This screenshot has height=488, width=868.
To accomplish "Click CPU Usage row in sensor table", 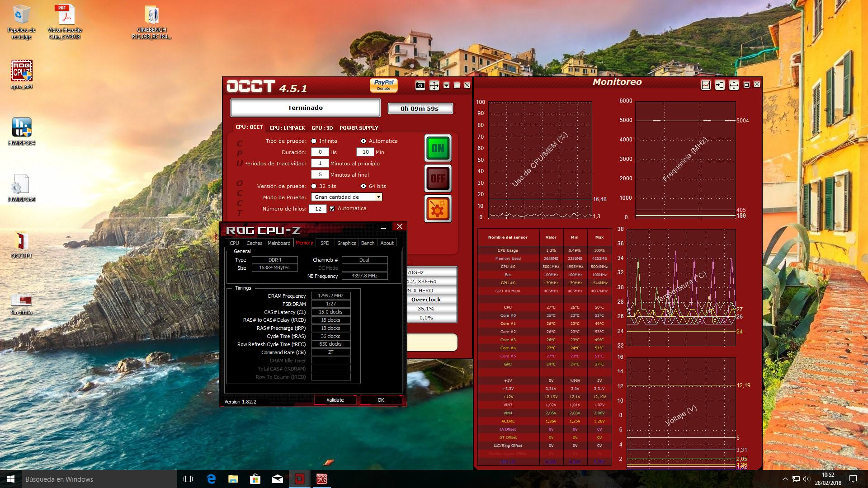I will 544,250.
